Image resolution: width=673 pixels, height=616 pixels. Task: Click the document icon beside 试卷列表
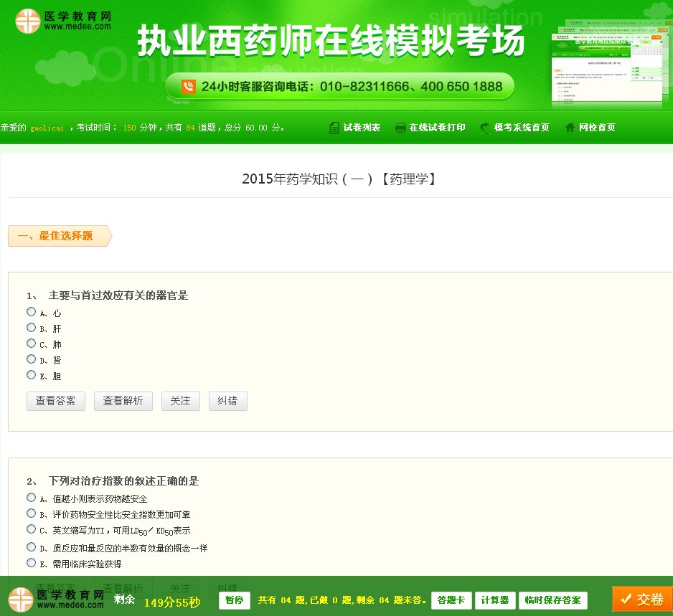pos(334,127)
